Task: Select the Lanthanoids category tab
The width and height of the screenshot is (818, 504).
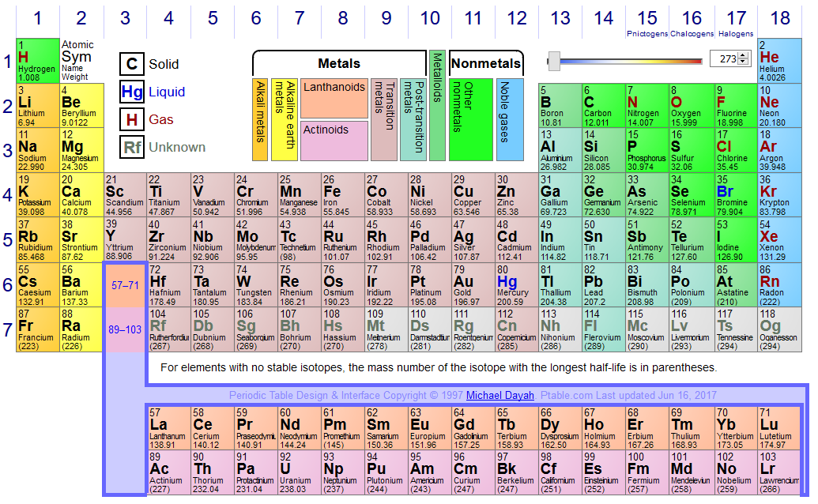Action: point(334,98)
